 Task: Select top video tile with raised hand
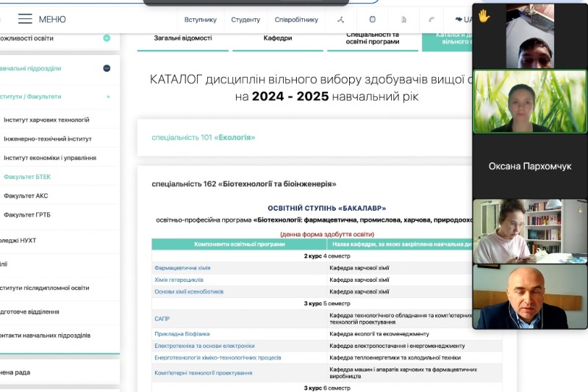pyautogui.click(x=529, y=36)
